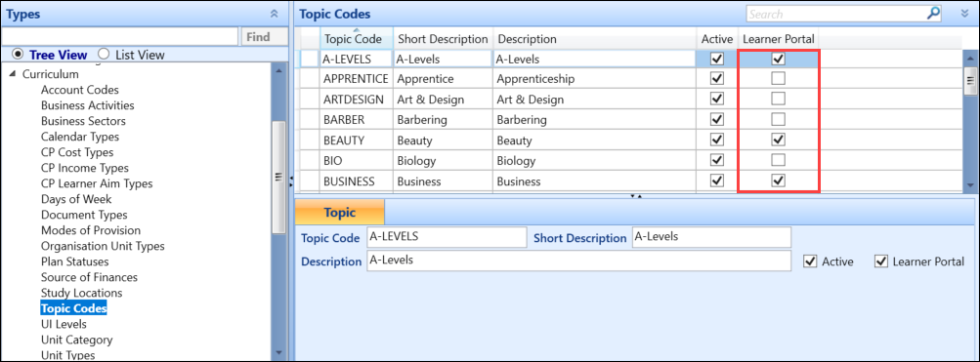Screen dimensions: 980x362
Task: Expand Topic Codes panel options chevron
Action: 964,14
